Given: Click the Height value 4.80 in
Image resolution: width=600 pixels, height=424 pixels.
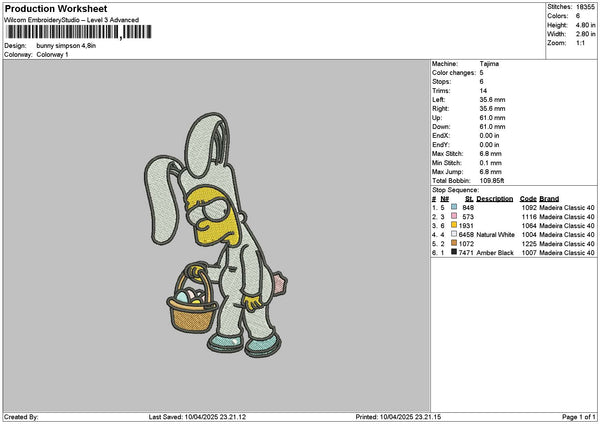Looking at the screenshot, I should (585, 25).
